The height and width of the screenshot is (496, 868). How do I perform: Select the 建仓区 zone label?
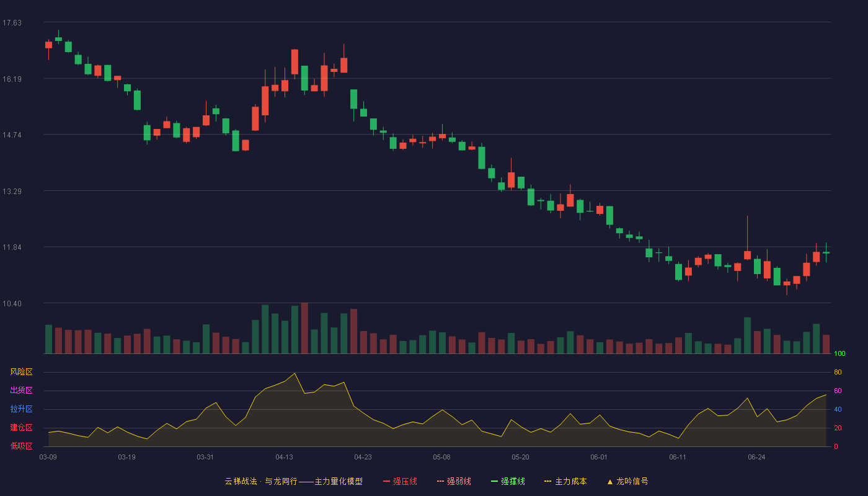[x=21, y=428]
